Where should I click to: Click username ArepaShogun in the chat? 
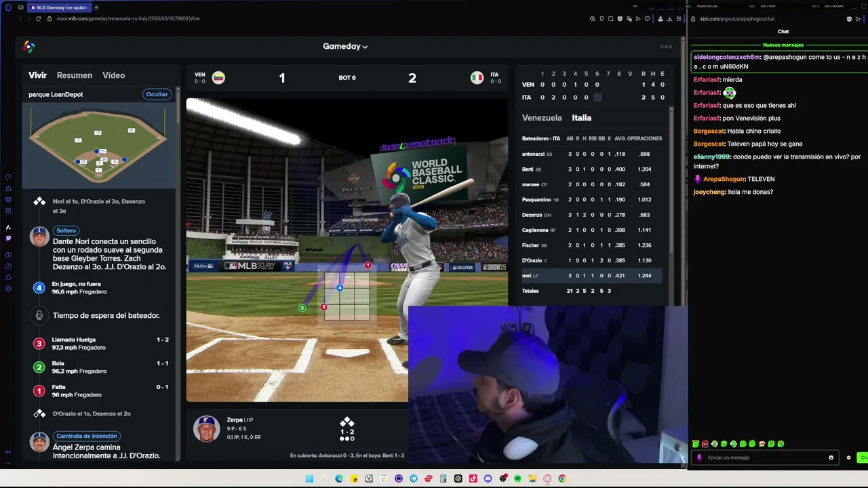click(725, 179)
